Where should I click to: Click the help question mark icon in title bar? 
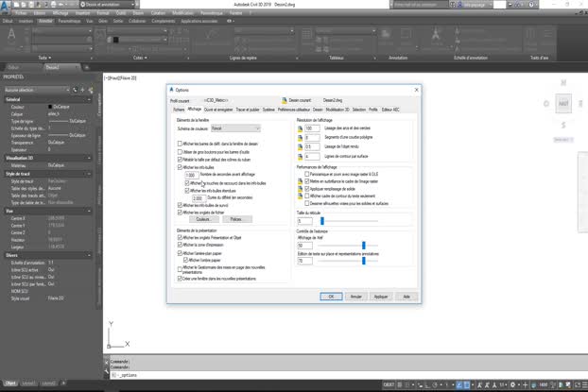[x=531, y=5]
